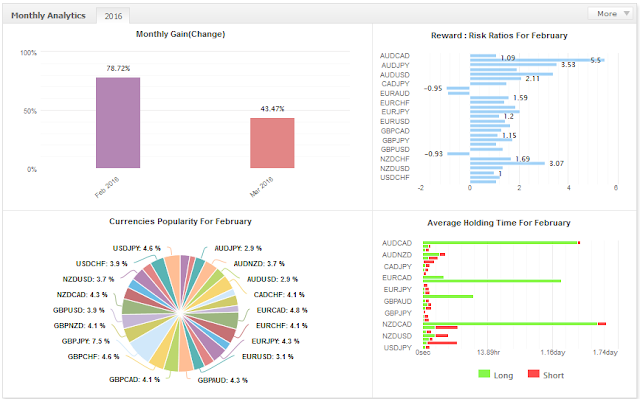Toggle the Long legend item
The image size is (640, 399).
click(x=496, y=375)
